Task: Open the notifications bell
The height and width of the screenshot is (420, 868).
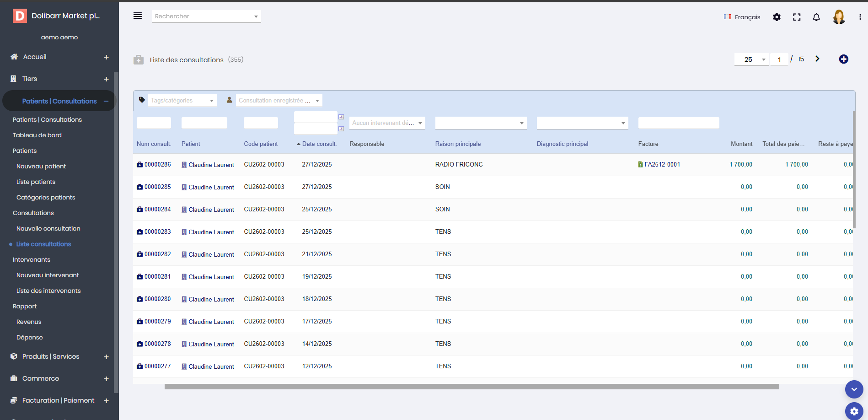Action: tap(816, 17)
